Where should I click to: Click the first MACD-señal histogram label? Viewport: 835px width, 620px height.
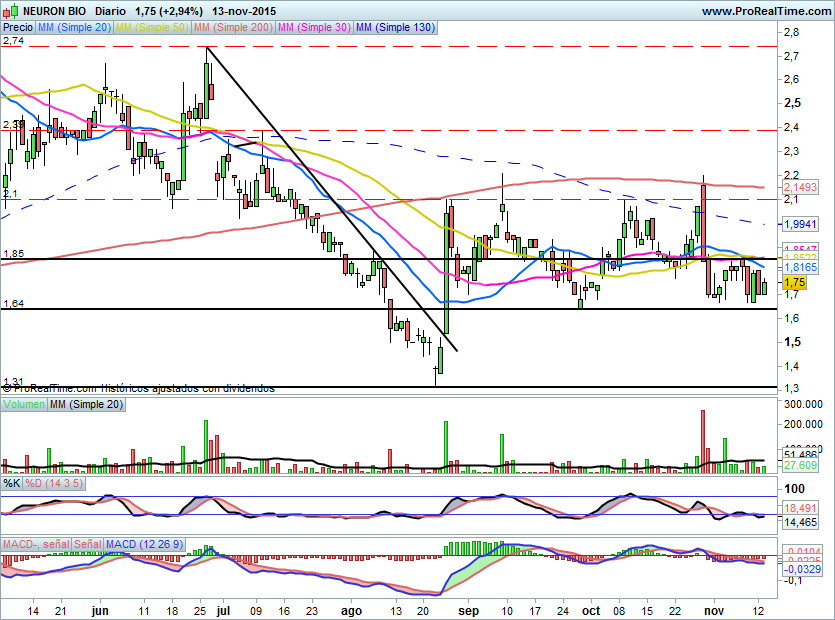point(35,543)
